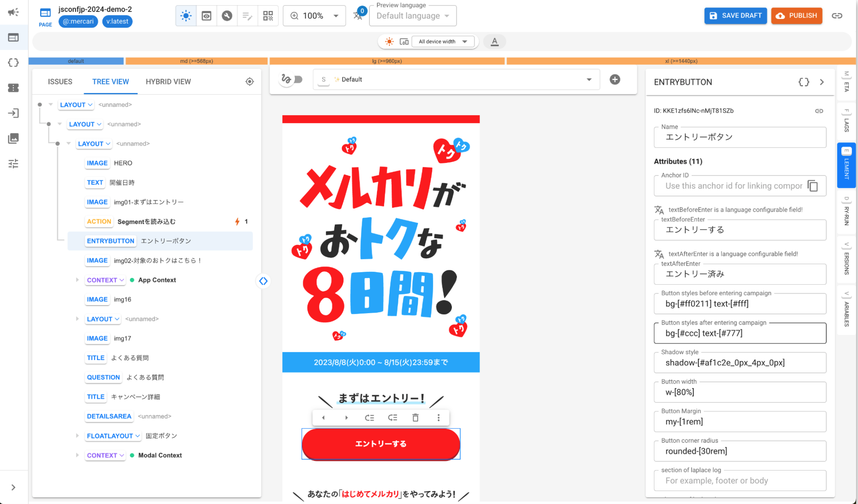858x504 pixels.
Task: Copy element ID link icon
Action: tap(819, 111)
